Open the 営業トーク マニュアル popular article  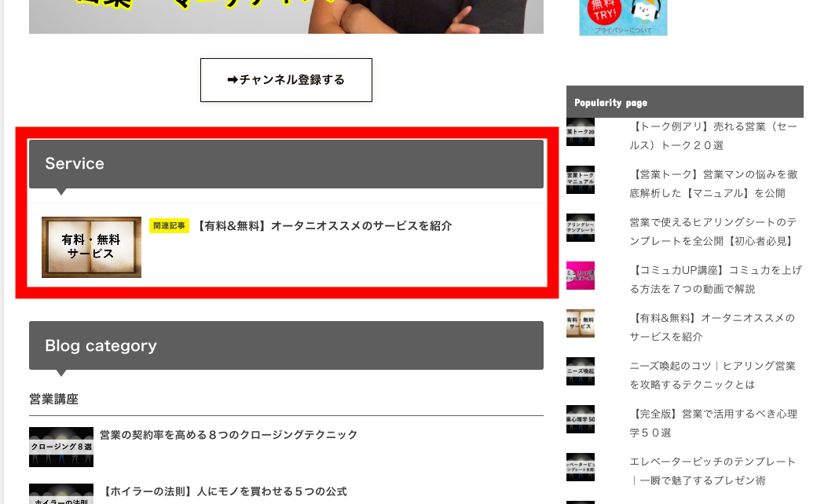click(713, 184)
